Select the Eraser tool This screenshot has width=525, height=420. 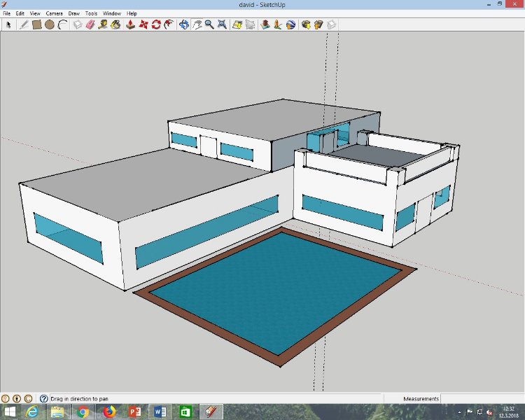pos(90,24)
